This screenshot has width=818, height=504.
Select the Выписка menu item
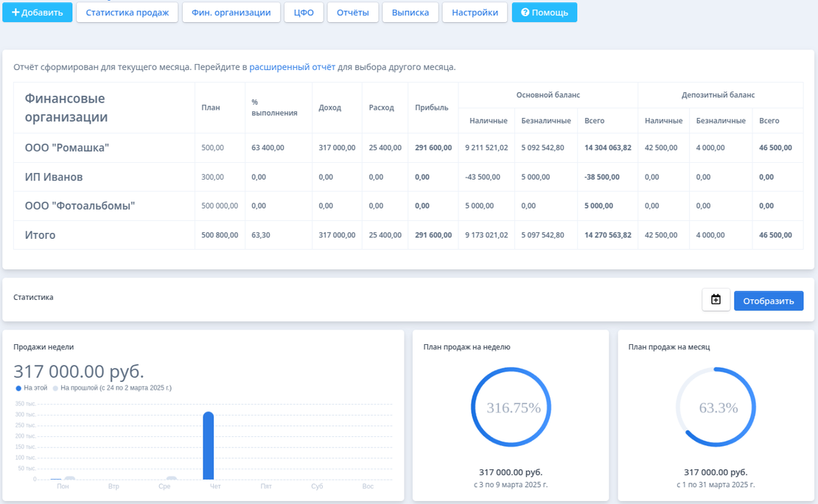click(x=410, y=13)
